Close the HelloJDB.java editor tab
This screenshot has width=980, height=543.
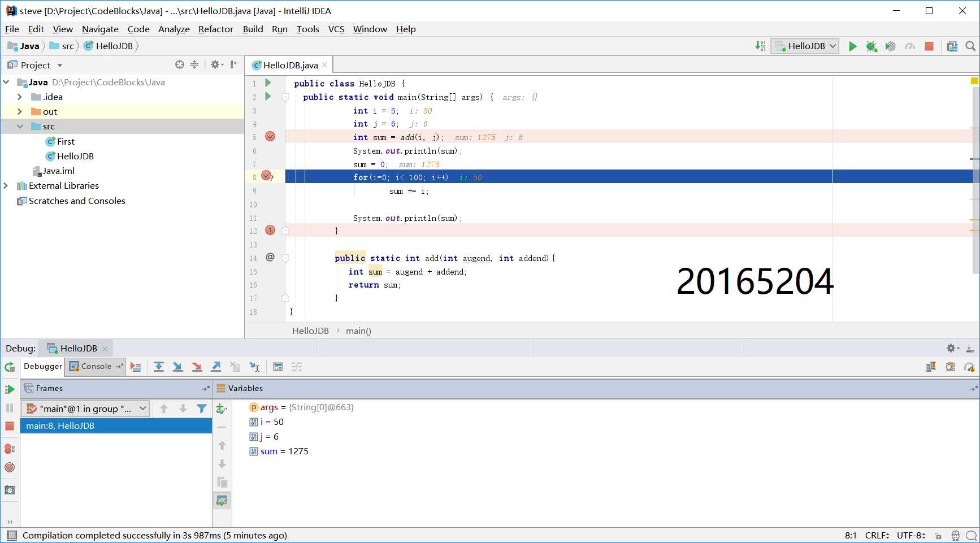point(325,65)
